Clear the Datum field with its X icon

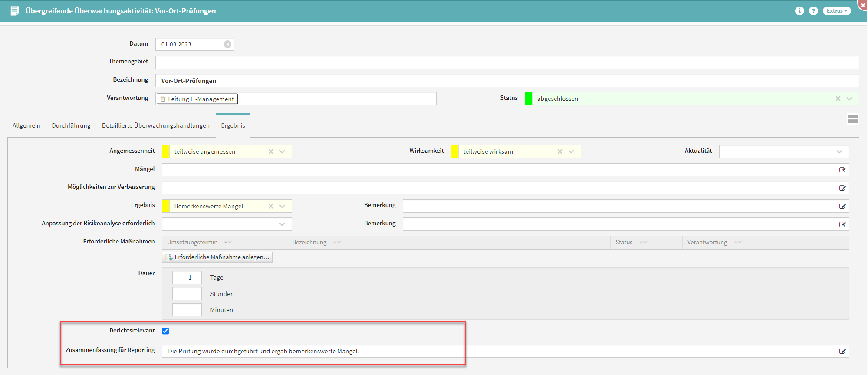pyautogui.click(x=227, y=44)
